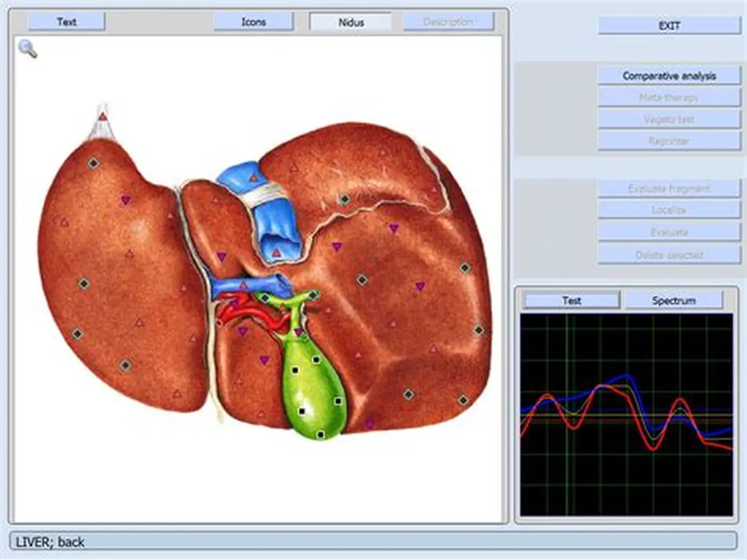Open Comparative analysis

click(669, 76)
